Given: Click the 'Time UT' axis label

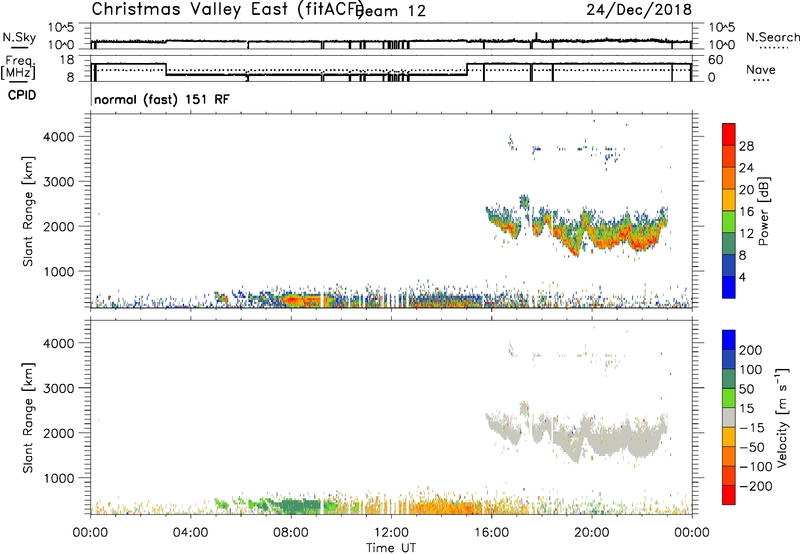Looking at the screenshot, I should coord(391,547).
